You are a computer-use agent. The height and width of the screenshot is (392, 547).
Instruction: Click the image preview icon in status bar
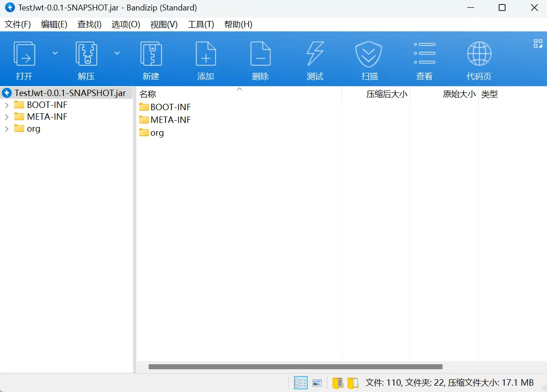pos(317,383)
